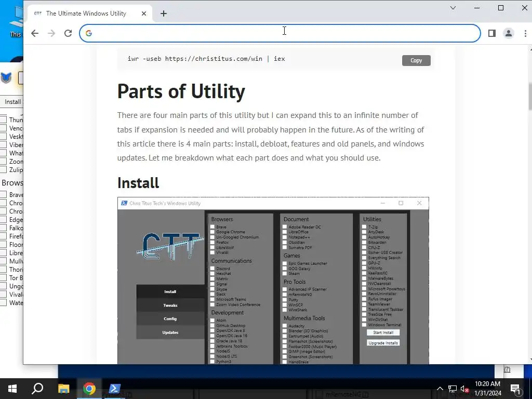Screen dimensions: 532x399
Task: Click the Google icon in the address bar
Action: pos(89,33)
